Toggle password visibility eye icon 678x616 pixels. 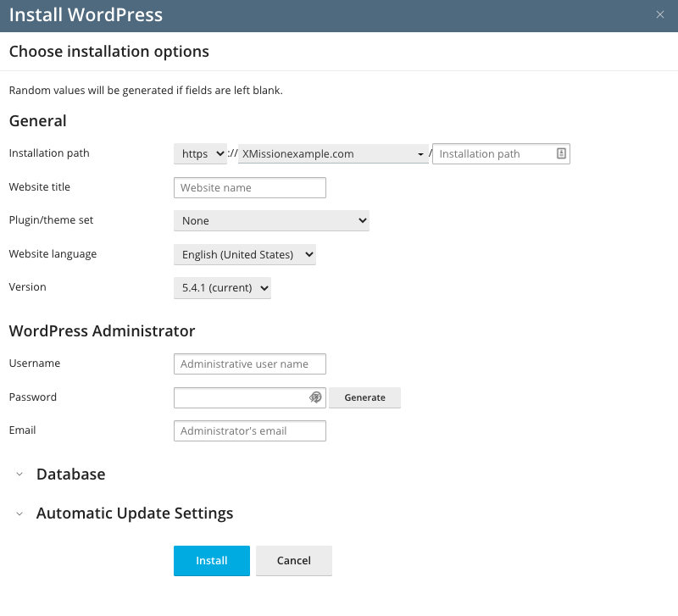coord(315,397)
